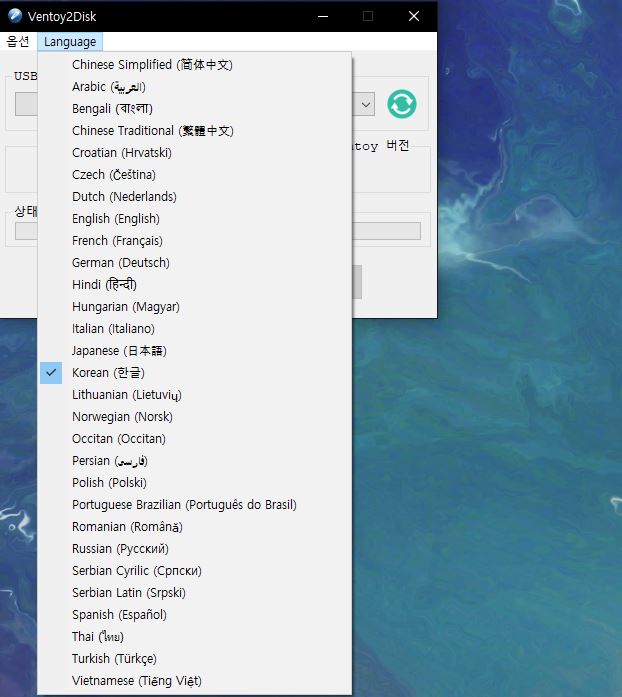622x697 pixels.
Task: Select Dutch (Nederlands) entry
Action: (195, 196)
